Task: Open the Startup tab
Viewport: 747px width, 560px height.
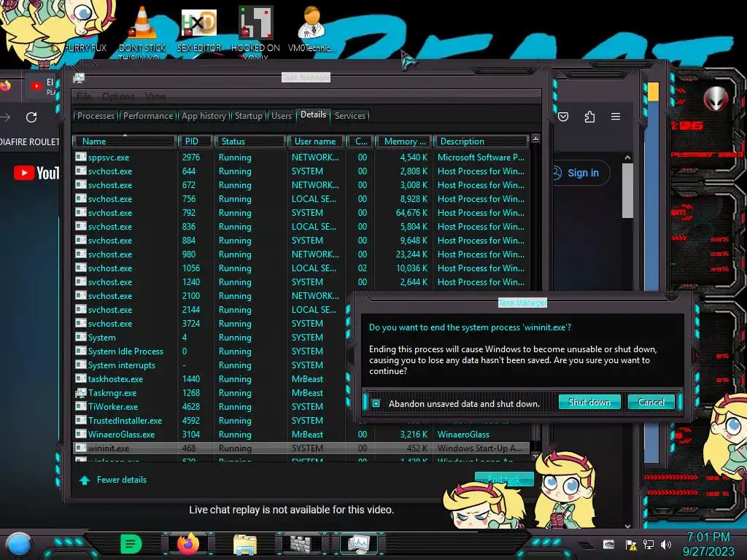Action: click(x=248, y=116)
